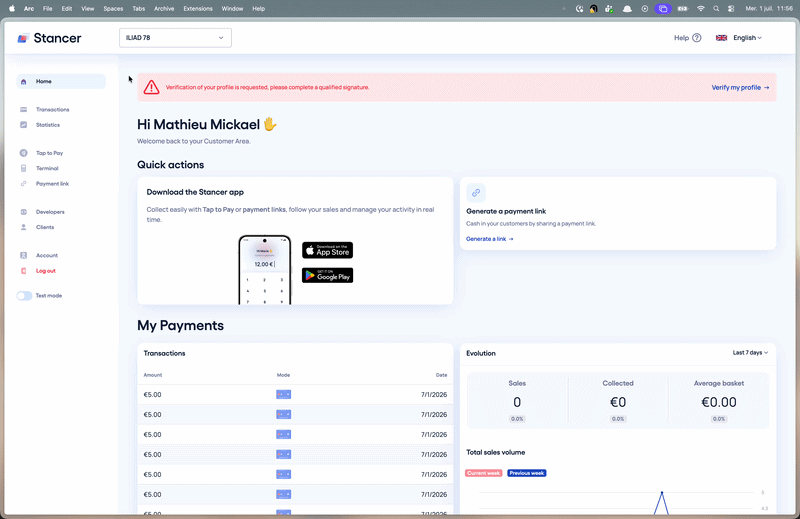800x519 pixels.
Task: Open Account sidebar icon
Action: [x=23, y=255]
